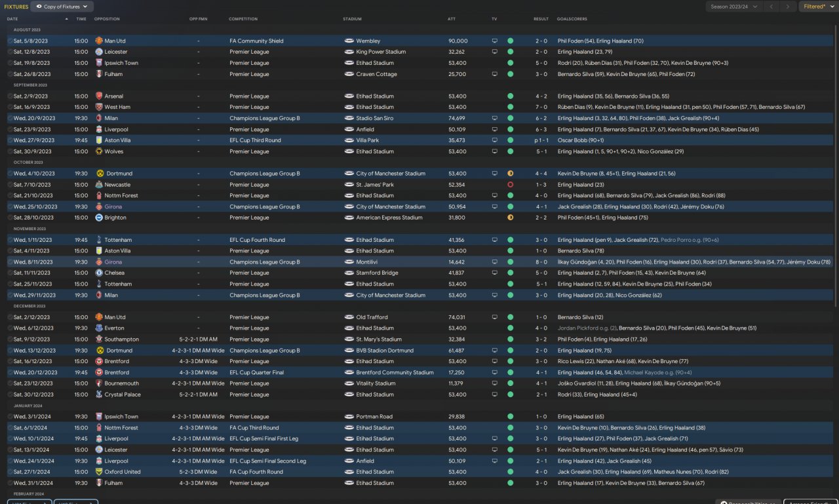Click the Bournemouth club badge

click(99, 383)
